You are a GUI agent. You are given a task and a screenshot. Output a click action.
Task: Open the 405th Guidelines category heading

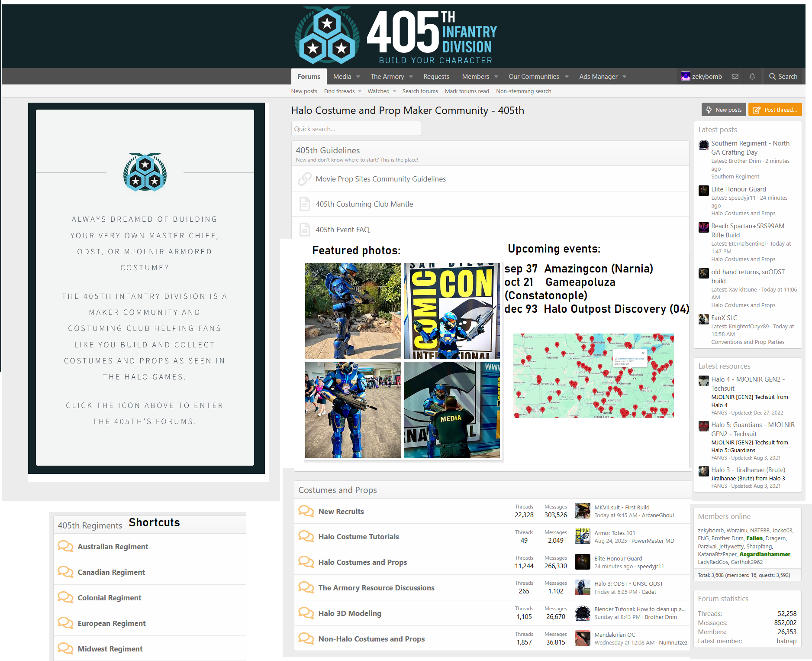(x=328, y=150)
